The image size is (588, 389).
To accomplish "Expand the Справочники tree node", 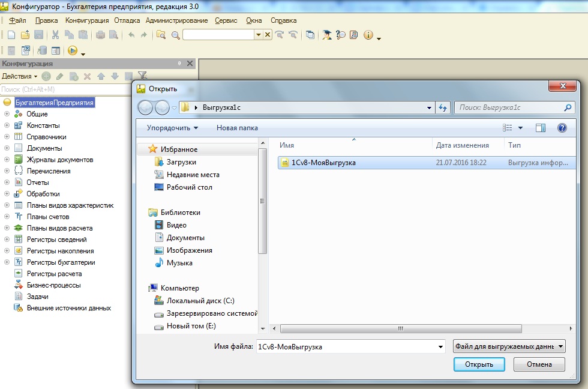I will (x=7, y=136).
